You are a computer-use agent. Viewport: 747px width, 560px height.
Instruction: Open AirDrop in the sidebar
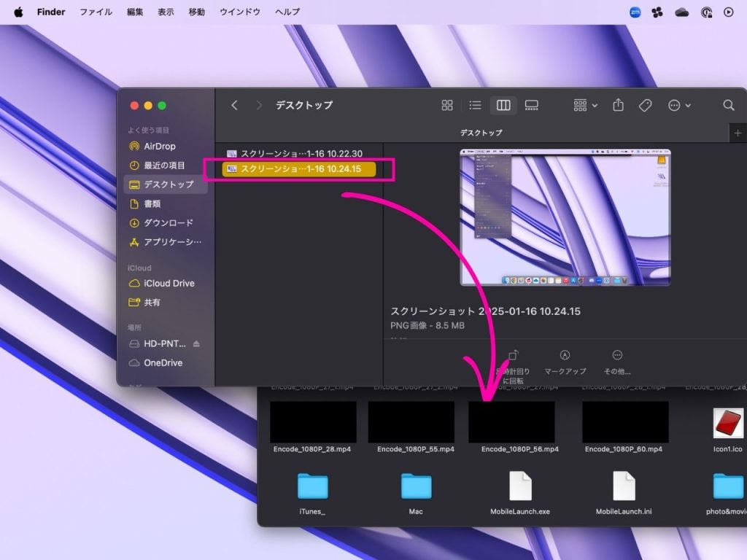click(x=159, y=146)
